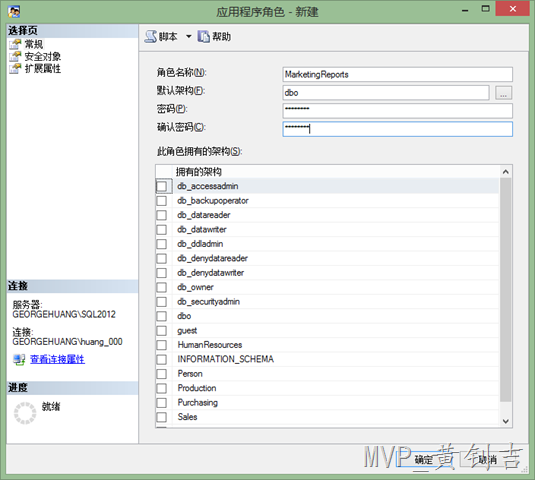535x480 pixels.
Task: Check the dbo schema checkbox
Action: coord(162,316)
